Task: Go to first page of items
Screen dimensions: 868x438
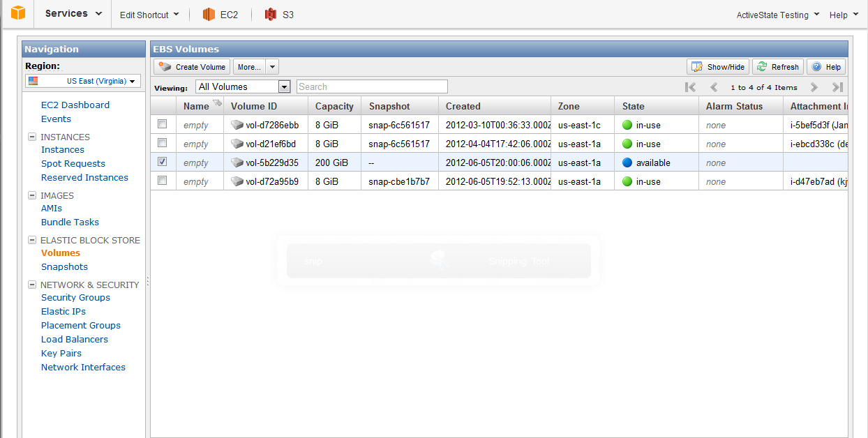Action: coord(691,87)
